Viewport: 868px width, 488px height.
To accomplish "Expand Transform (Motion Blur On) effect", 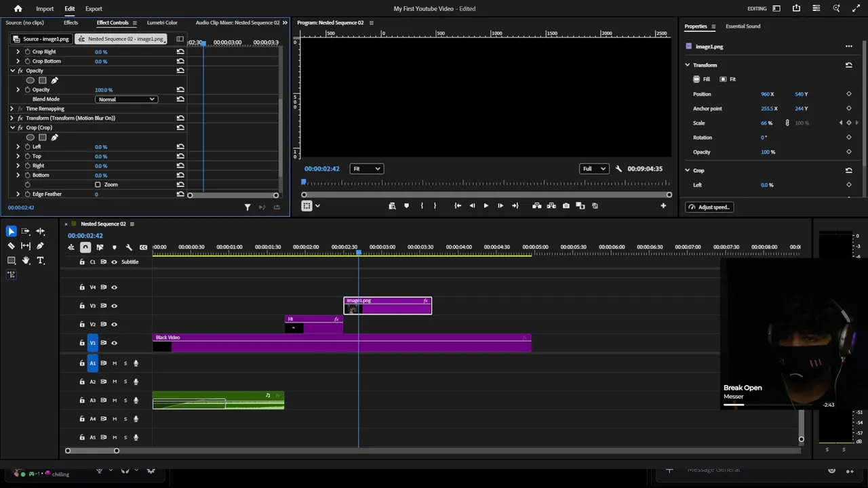I will pyautogui.click(x=12, y=118).
